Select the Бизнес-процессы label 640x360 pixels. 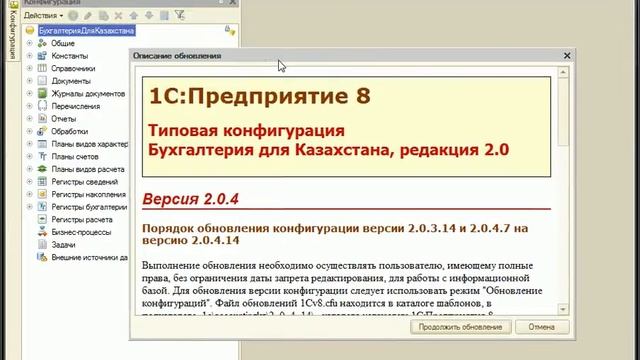point(81,232)
